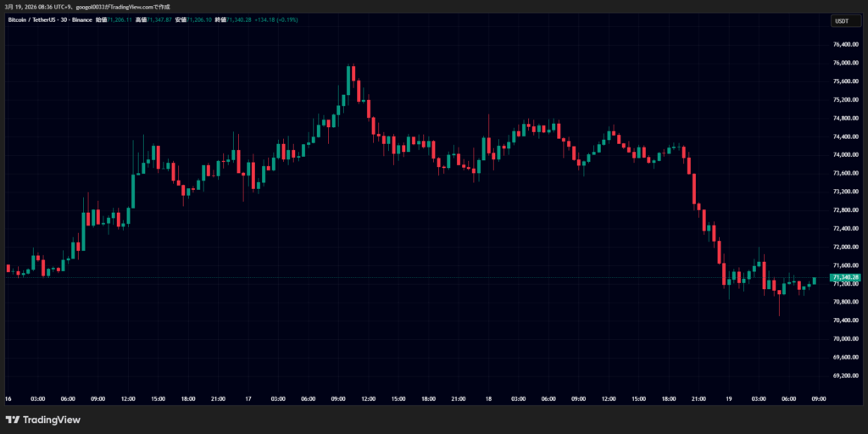The width and height of the screenshot is (868, 434).
Task: Click the 76,000.00 price axis label
Action: [x=846, y=64]
